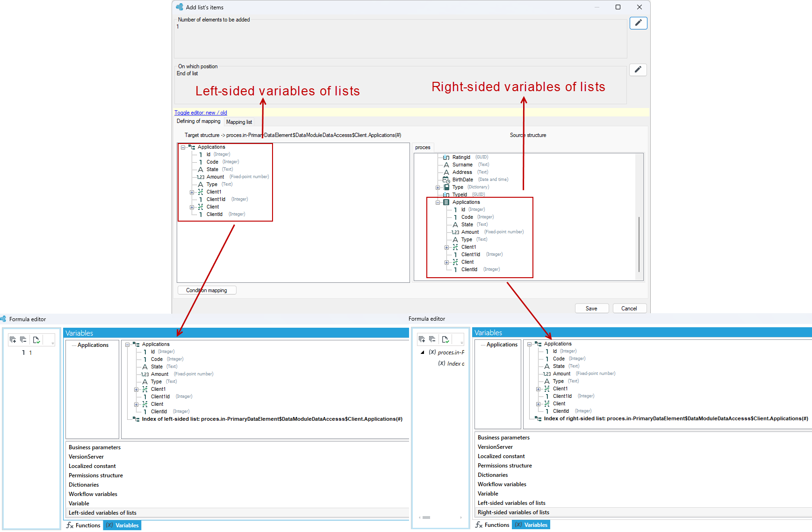Expand Client in right Formula editor variables tree
Image resolution: width=812 pixels, height=532 pixels.
538,404
